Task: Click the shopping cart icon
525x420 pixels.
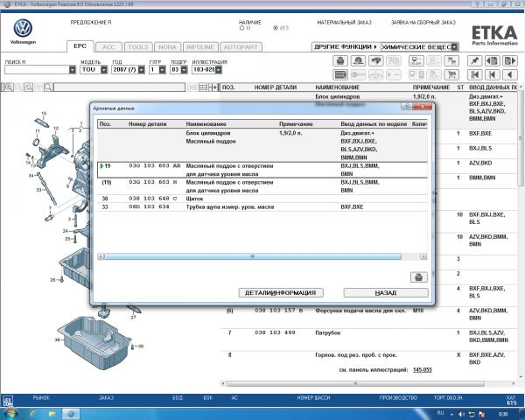Action: tap(451, 74)
